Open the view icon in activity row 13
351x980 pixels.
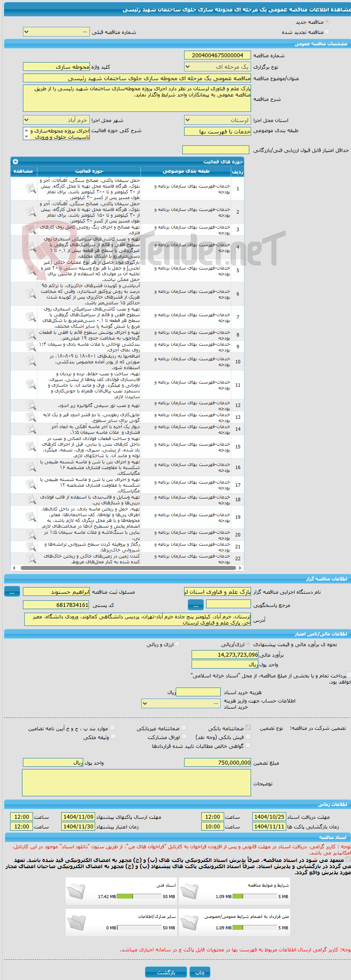point(30,417)
